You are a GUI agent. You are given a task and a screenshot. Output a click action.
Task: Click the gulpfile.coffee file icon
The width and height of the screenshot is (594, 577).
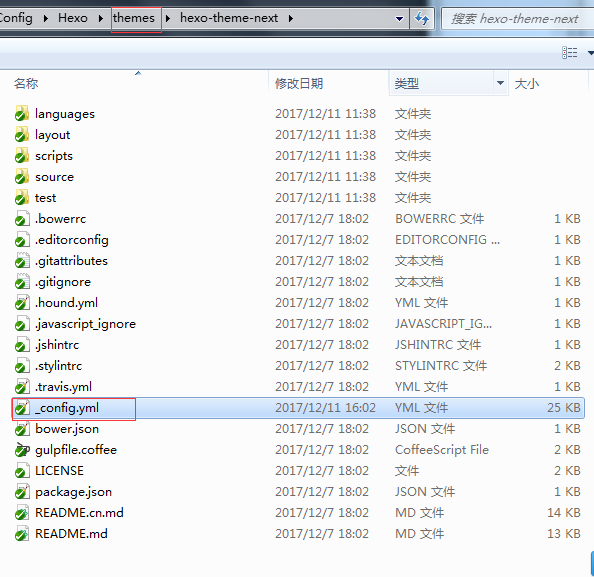[x=22, y=450]
